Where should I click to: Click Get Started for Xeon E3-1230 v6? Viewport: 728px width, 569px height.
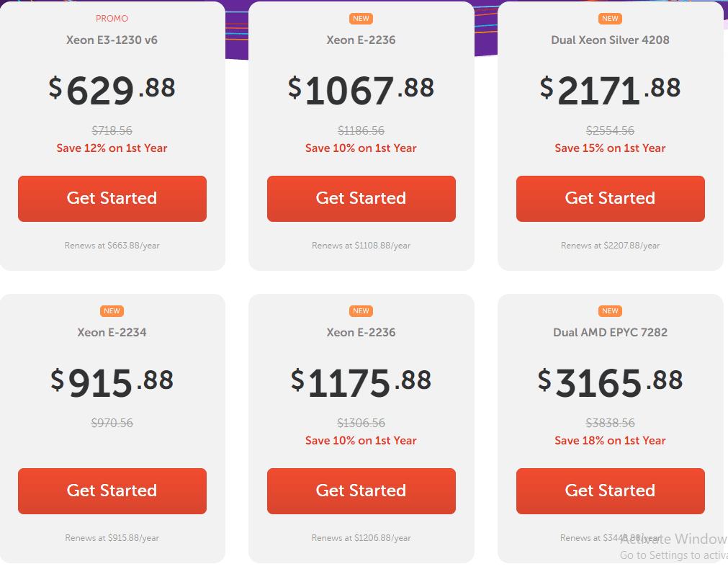pos(112,198)
